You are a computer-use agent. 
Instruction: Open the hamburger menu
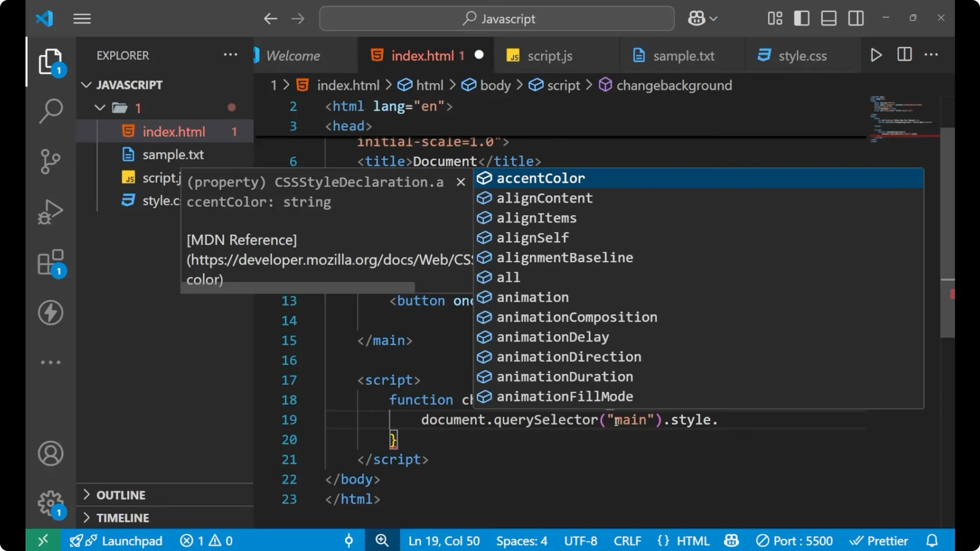[82, 18]
